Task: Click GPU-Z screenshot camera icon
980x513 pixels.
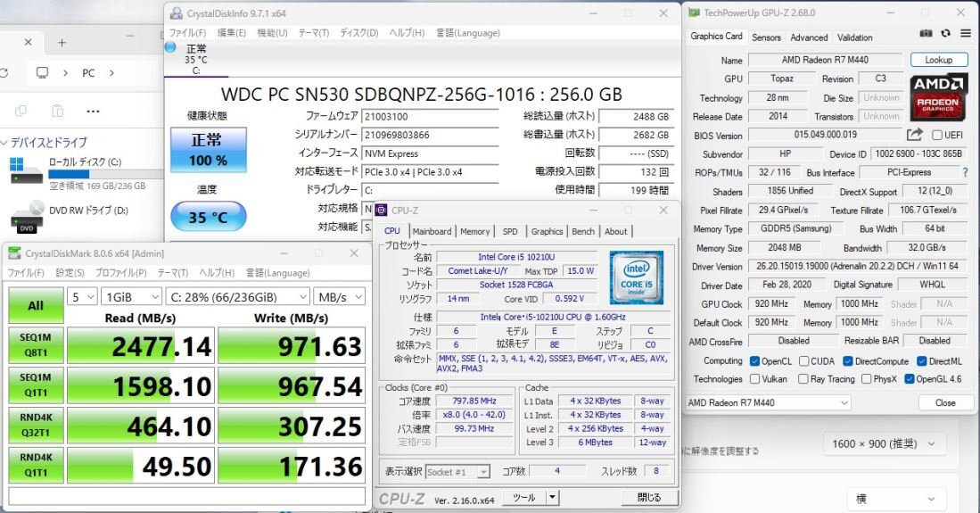Action: [926, 33]
